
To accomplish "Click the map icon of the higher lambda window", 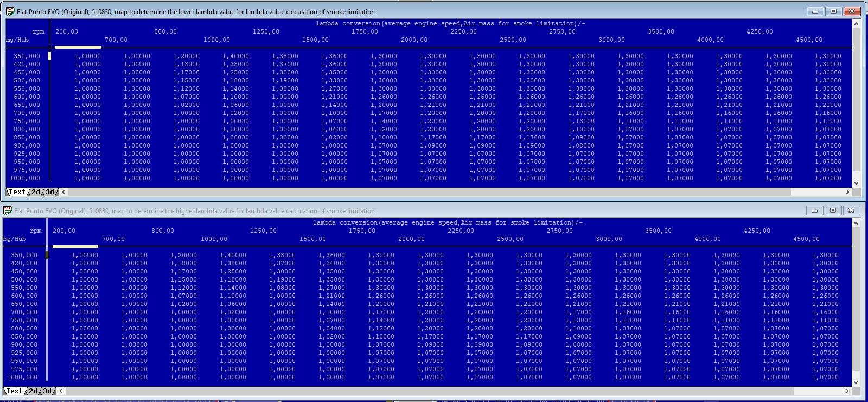I will point(8,210).
